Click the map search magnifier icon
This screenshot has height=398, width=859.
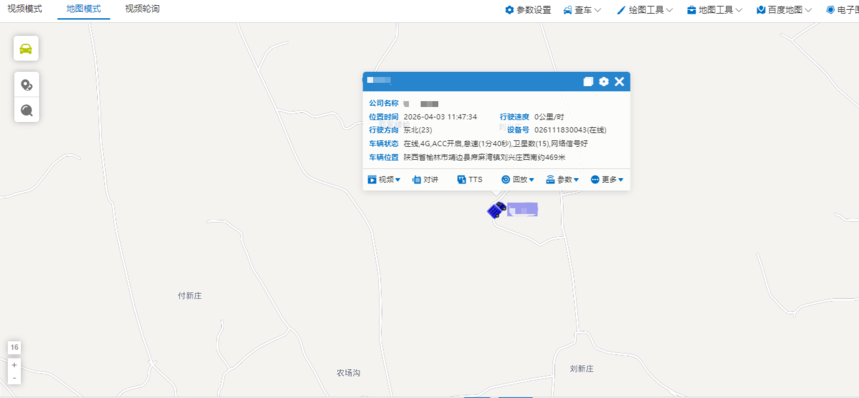pyautogui.click(x=26, y=111)
